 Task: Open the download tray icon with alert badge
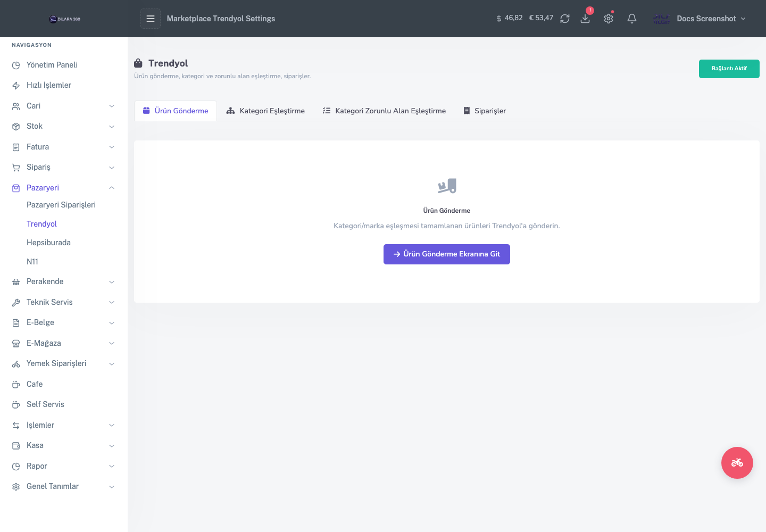tap(585, 19)
